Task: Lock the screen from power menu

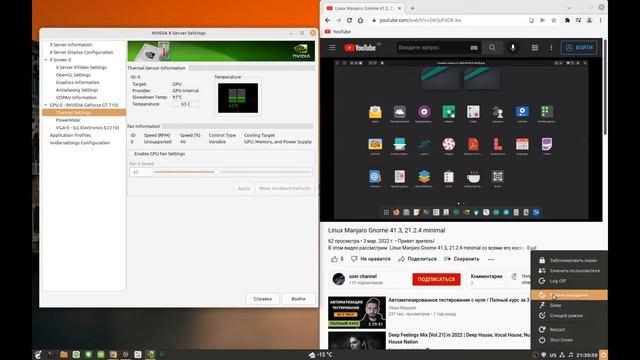Action: click(x=569, y=260)
